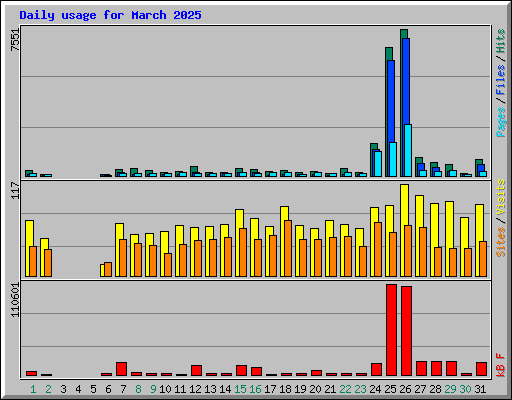This screenshot has width=512, height=400.
Task: Click the x-axis day label "10"
Action: tap(165, 389)
